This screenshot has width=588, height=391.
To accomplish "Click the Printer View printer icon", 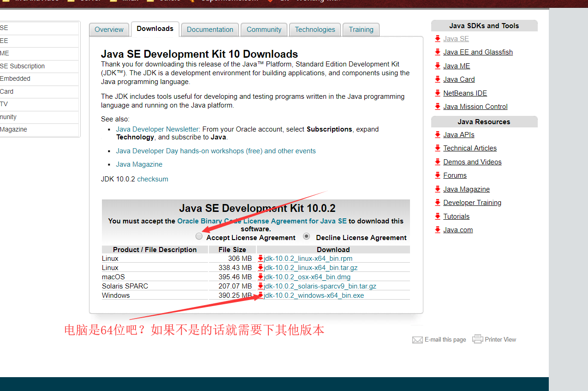I will click(477, 339).
